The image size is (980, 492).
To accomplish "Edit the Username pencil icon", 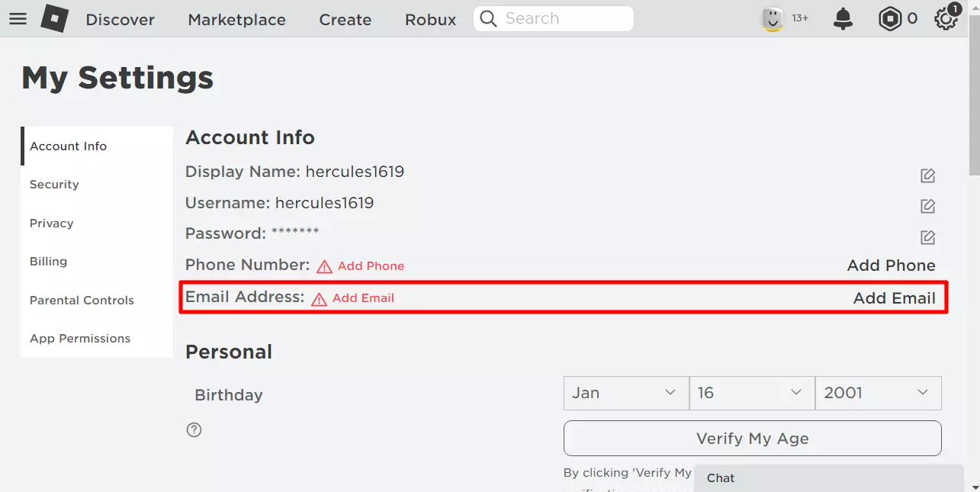I will pos(927,207).
